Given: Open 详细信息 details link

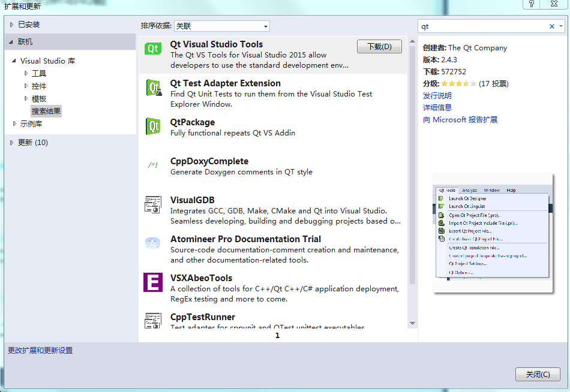Looking at the screenshot, I should (437, 107).
